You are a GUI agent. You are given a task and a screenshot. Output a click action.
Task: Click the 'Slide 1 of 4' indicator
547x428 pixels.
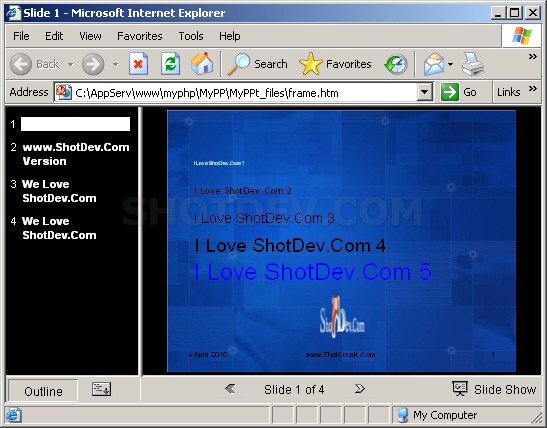tap(294, 389)
